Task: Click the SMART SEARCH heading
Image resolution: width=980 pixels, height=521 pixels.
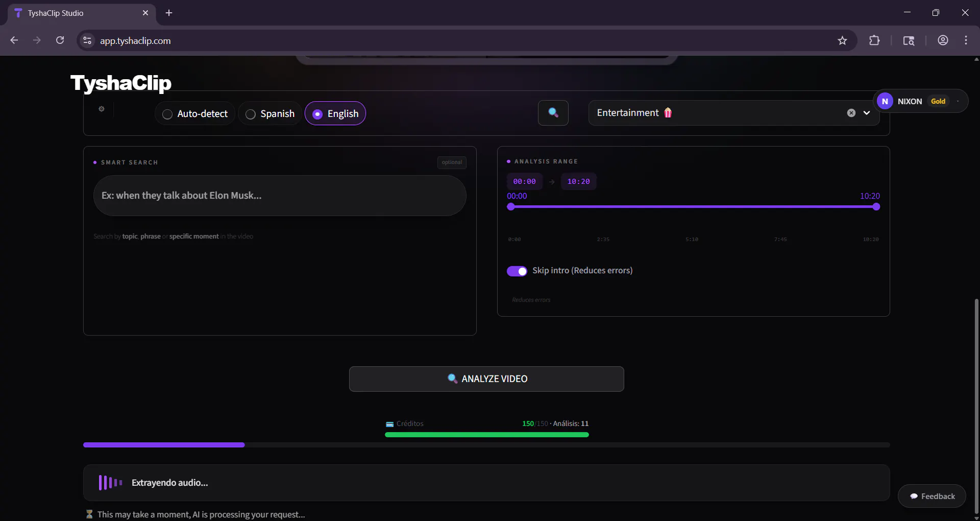Action: [130, 162]
